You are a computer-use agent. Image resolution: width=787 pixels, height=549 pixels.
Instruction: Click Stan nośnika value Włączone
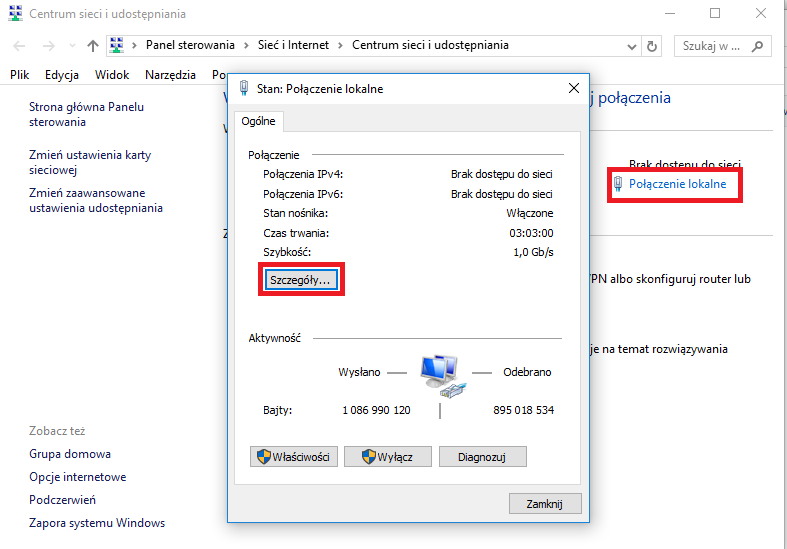click(x=530, y=213)
